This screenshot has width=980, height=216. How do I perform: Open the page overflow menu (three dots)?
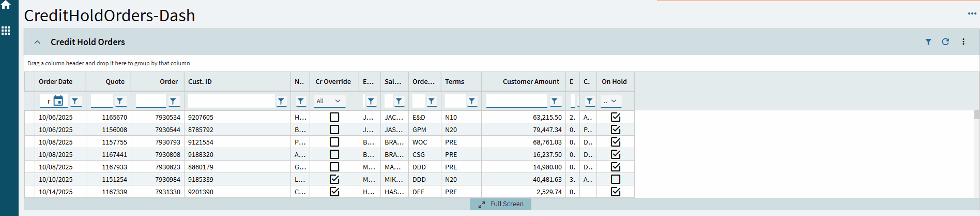point(972,13)
